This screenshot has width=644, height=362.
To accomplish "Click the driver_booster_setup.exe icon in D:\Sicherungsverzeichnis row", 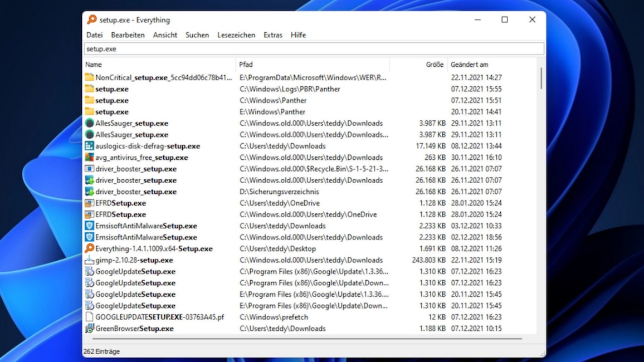I will [x=89, y=192].
